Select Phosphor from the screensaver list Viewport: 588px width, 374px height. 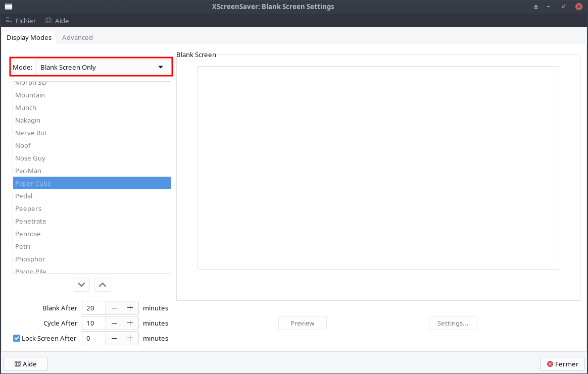click(30, 259)
